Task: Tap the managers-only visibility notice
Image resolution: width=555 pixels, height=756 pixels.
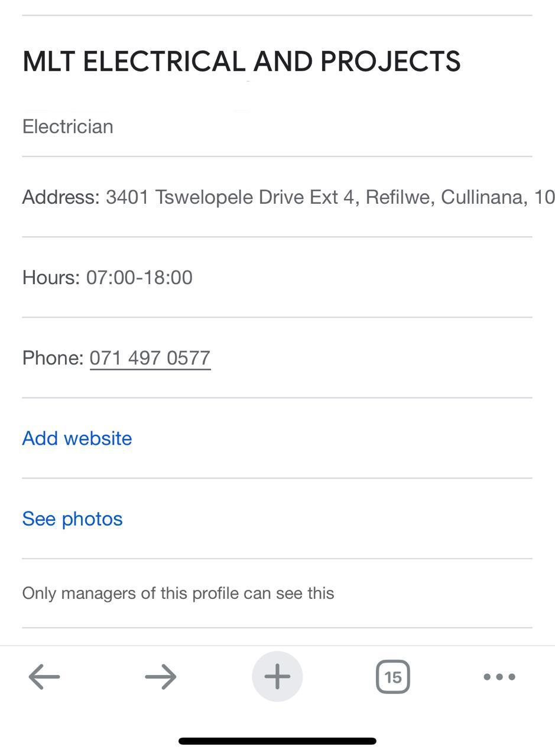Action: point(178,593)
